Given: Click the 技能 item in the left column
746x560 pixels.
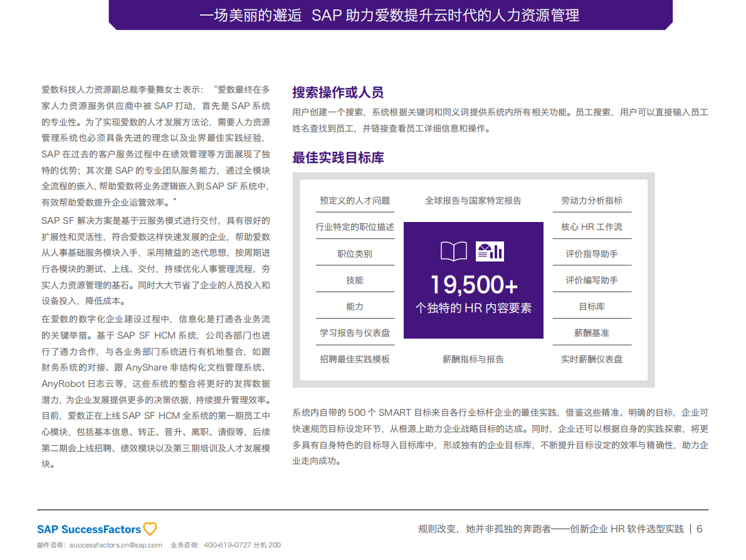Looking at the screenshot, I should click(355, 279).
